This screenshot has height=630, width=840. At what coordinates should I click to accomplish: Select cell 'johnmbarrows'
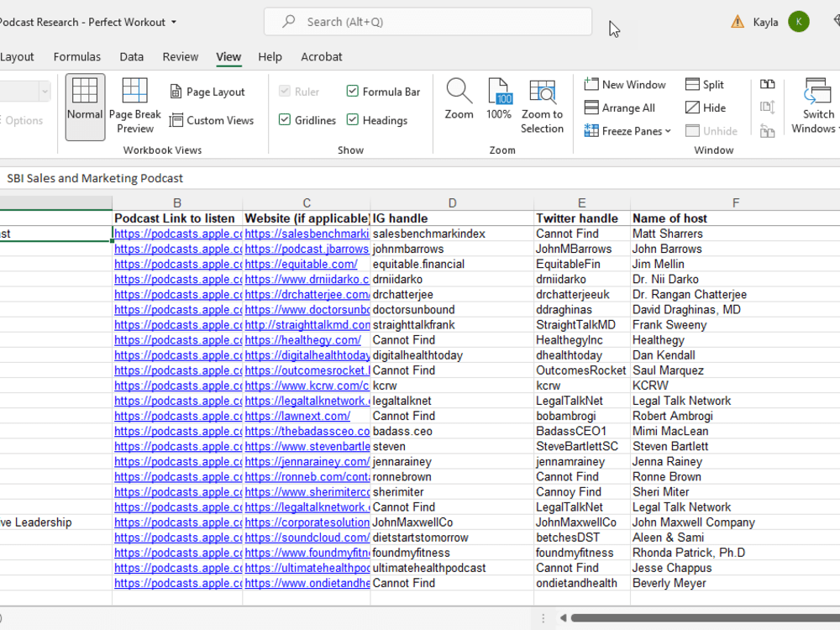coord(452,249)
